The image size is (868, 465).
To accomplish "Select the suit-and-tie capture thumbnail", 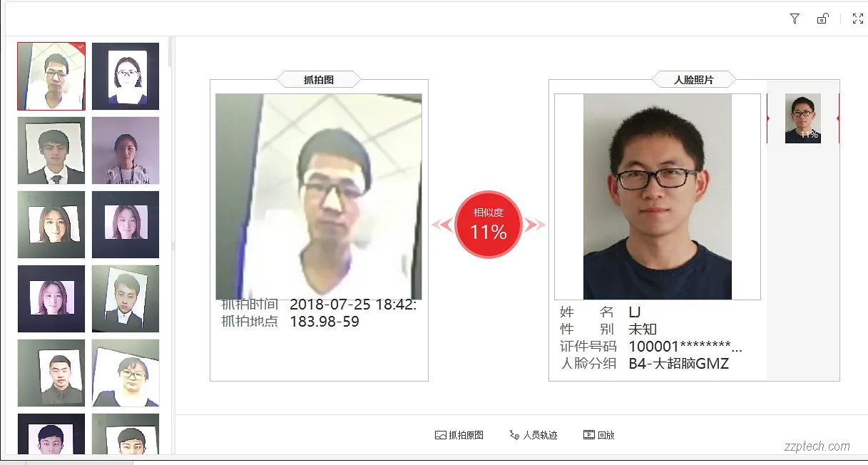I will [x=51, y=150].
